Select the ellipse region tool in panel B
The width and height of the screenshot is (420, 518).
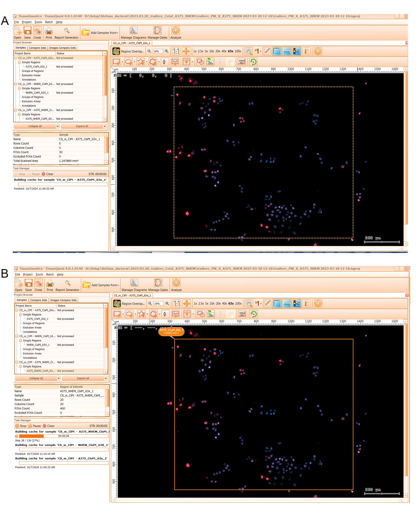[x=129, y=314]
